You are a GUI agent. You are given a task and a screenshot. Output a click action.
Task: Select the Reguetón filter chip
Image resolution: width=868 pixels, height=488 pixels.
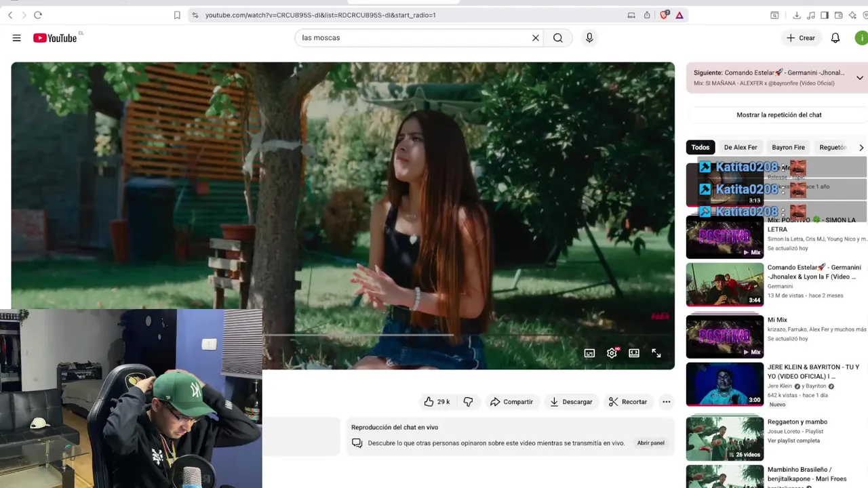pos(833,147)
